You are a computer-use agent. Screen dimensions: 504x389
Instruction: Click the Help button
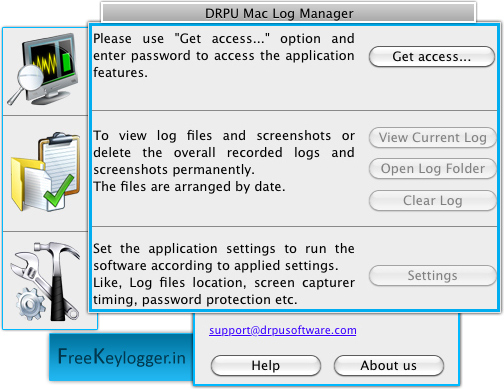tap(266, 366)
